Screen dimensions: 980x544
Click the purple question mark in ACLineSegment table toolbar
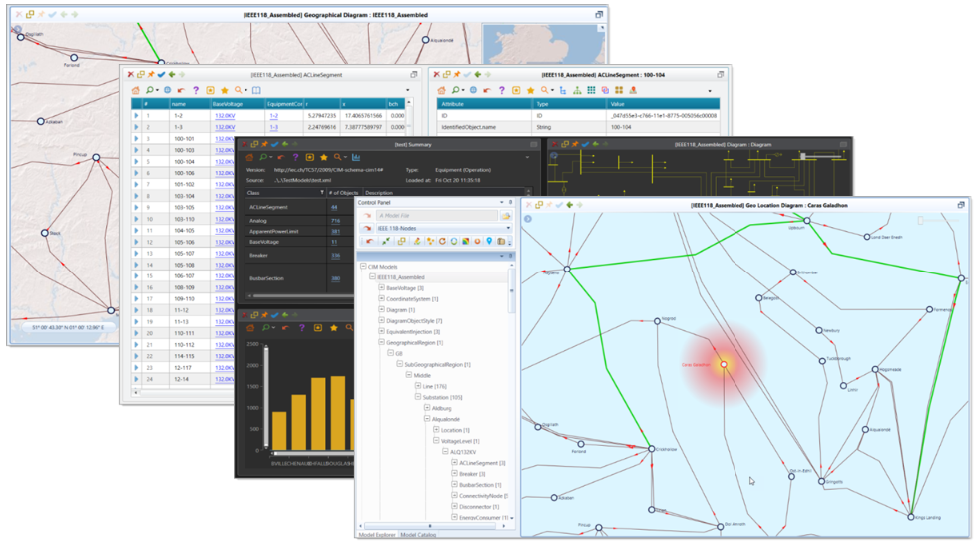195,90
